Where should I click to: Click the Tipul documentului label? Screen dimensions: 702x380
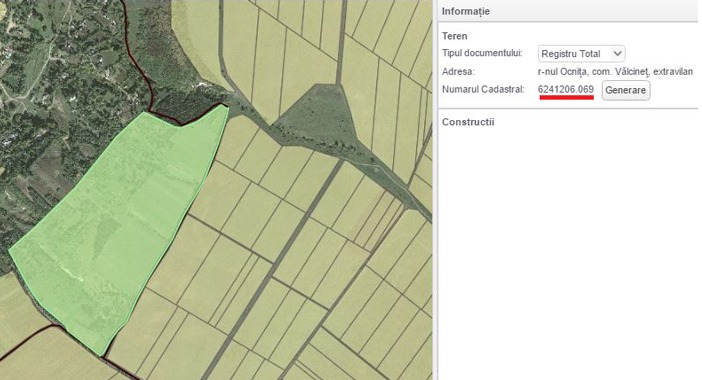(x=482, y=53)
